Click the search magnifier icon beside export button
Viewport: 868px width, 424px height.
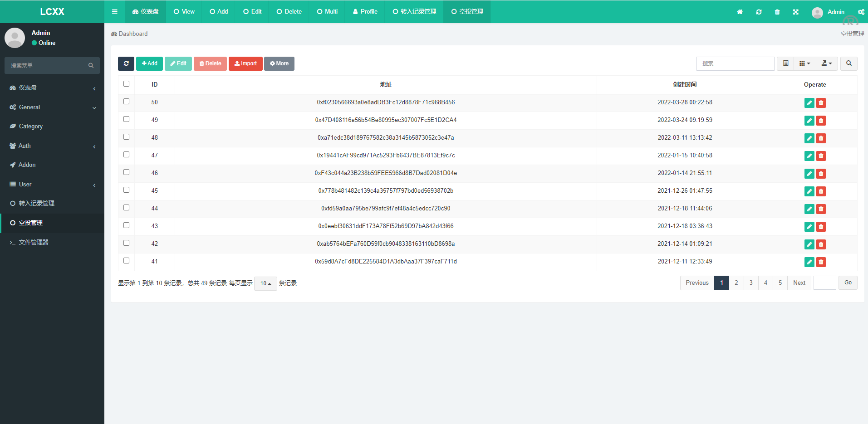pos(848,63)
